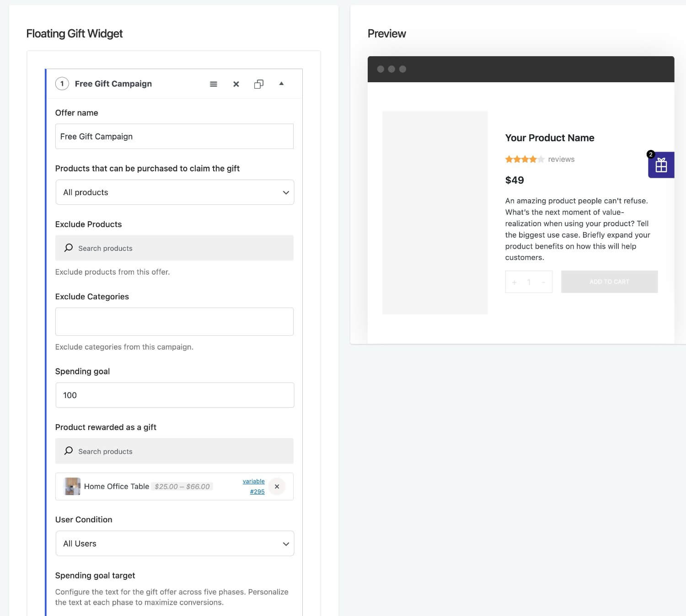686x616 pixels.
Task: Open the variable product link
Action: click(253, 481)
